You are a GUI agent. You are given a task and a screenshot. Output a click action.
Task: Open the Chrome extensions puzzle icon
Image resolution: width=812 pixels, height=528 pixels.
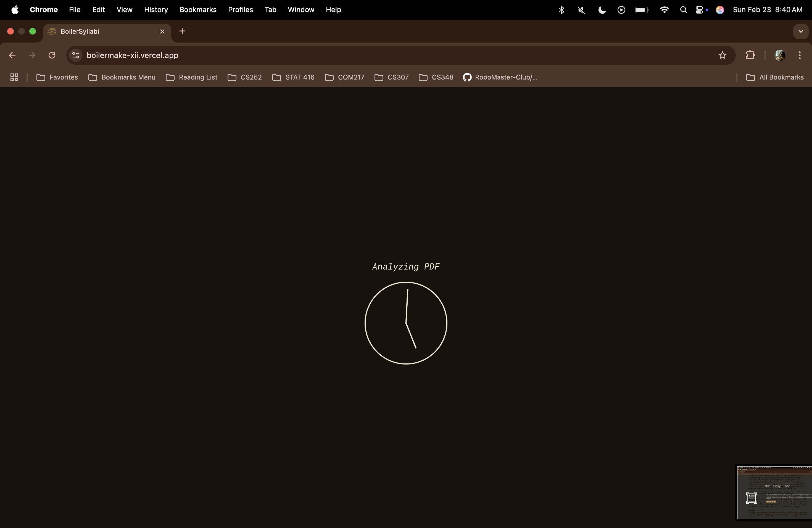[x=750, y=55]
